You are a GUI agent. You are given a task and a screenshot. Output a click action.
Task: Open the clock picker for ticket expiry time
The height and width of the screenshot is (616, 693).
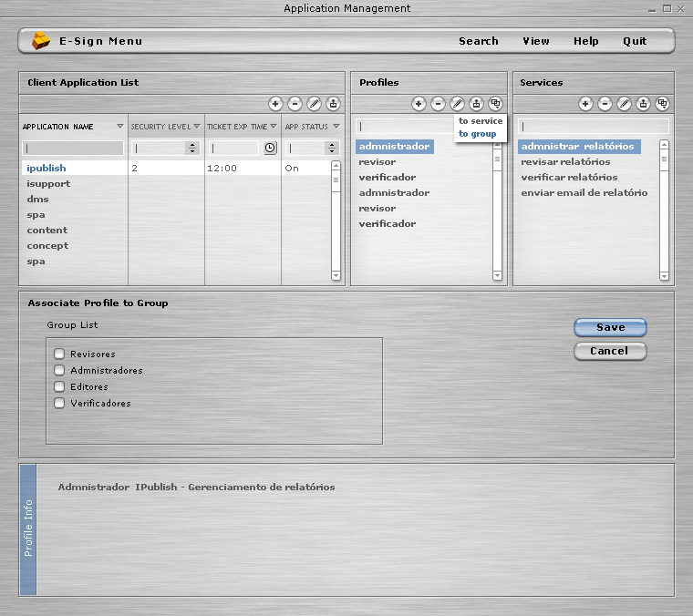(x=270, y=148)
